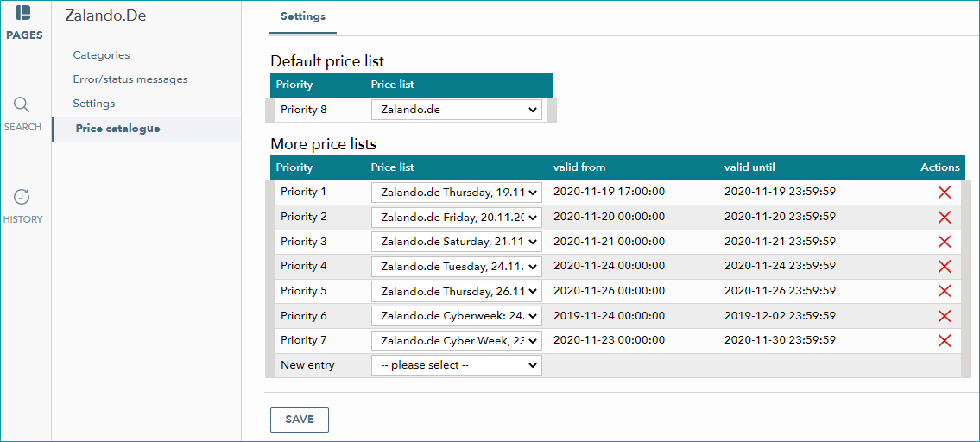Click valid from 2019-11-24 00:00:00
This screenshot has height=442, width=980.
609,316
